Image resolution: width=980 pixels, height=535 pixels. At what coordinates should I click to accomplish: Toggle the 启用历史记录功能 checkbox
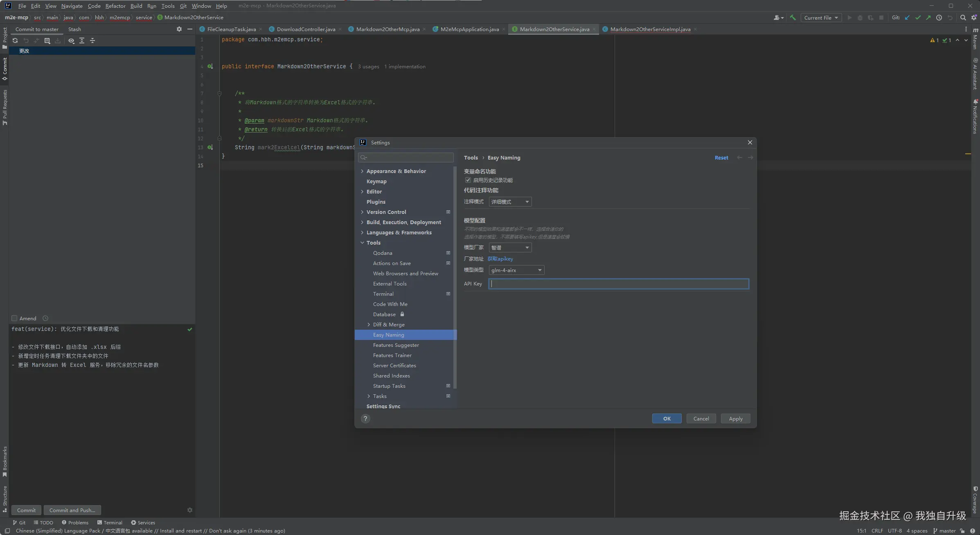tap(468, 180)
